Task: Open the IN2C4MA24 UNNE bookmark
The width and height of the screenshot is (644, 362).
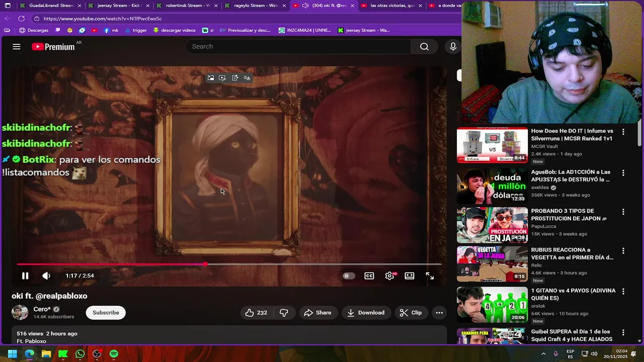Action: pos(305,30)
